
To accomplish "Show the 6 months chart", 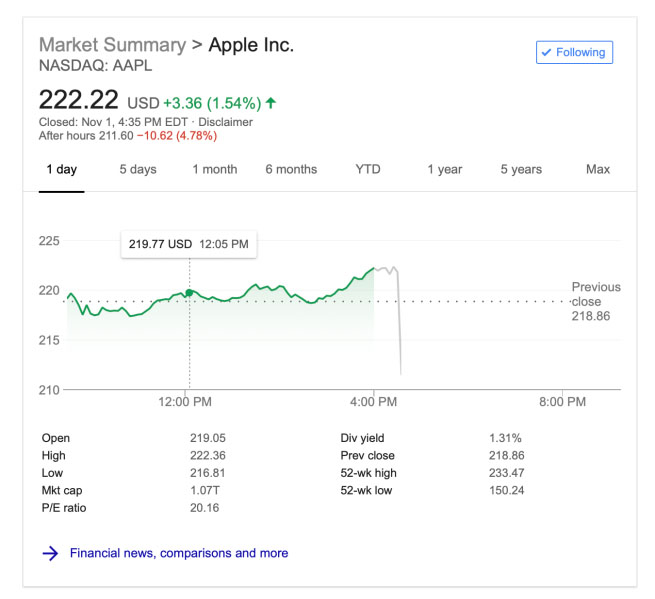I will [291, 169].
